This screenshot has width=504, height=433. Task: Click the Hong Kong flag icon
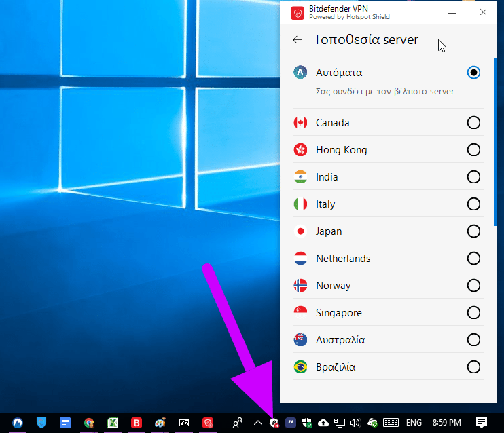300,150
